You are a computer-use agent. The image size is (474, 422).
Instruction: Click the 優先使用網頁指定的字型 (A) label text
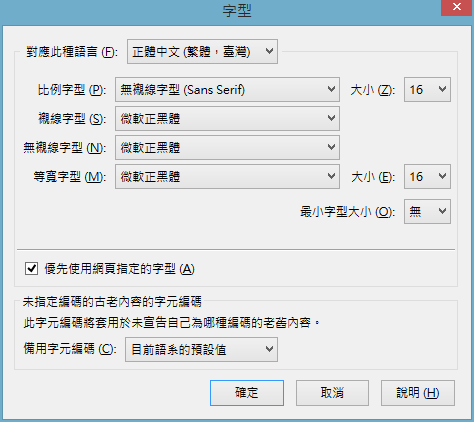(x=119, y=269)
